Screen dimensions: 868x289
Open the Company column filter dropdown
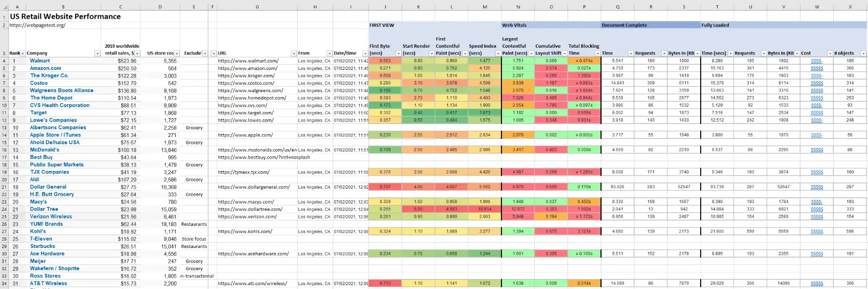[97, 54]
